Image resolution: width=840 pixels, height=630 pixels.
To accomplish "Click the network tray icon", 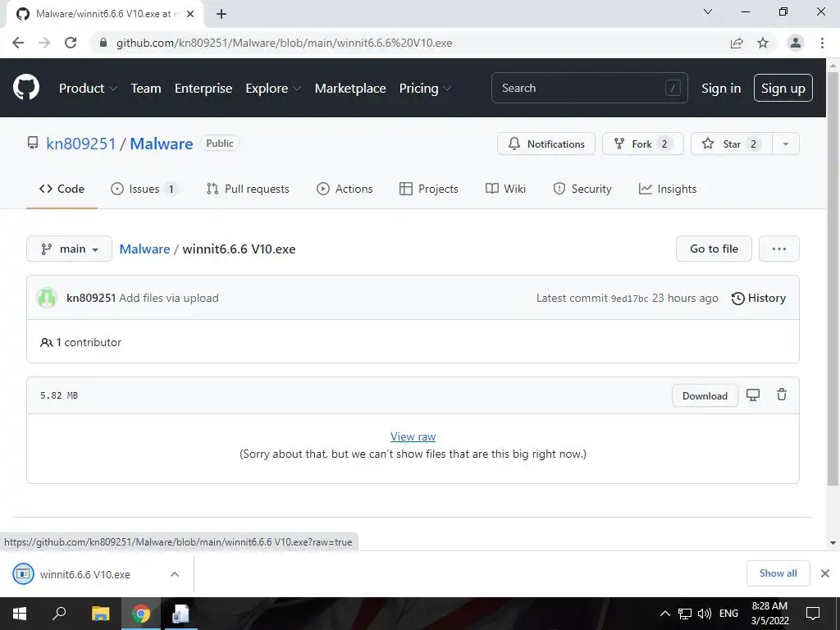I will tap(685, 614).
